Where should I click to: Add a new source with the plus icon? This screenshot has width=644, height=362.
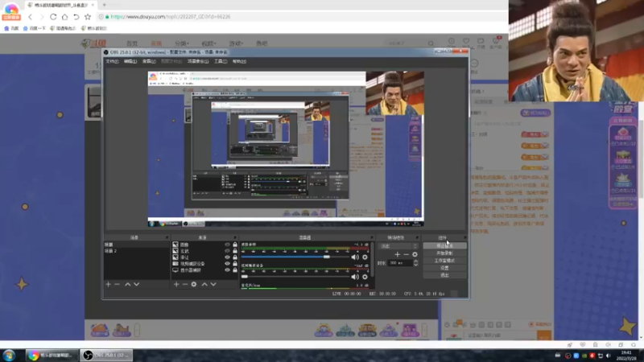click(x=176, y=284)
